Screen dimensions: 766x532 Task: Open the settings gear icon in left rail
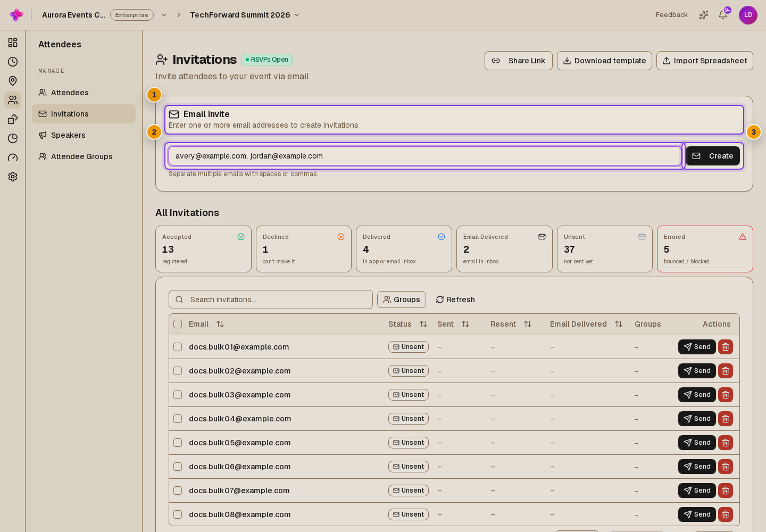[x=13, y=177]
